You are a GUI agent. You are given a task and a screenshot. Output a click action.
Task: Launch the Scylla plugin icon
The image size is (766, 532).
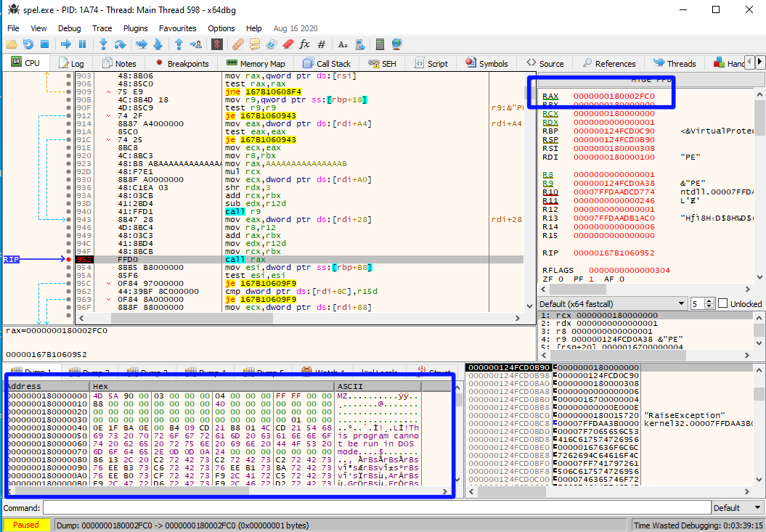point(217,44)
